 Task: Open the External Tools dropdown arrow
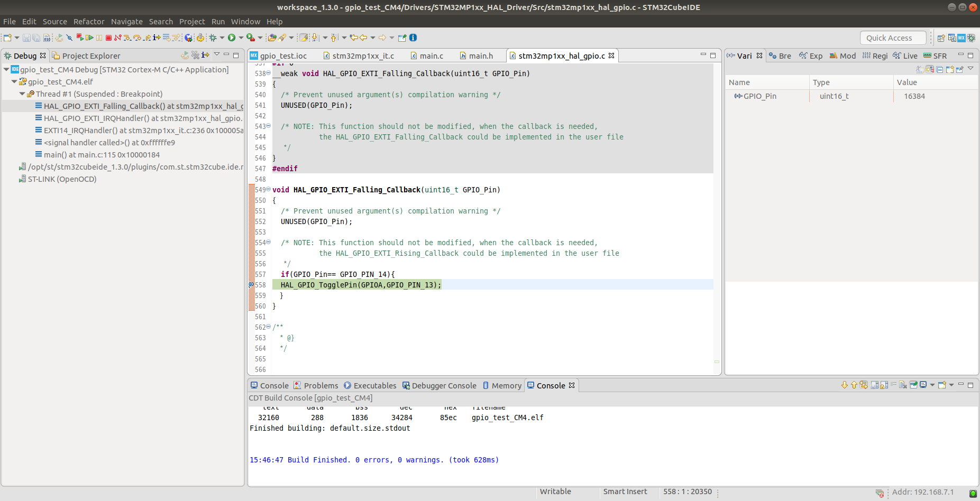tap(260, 38)
